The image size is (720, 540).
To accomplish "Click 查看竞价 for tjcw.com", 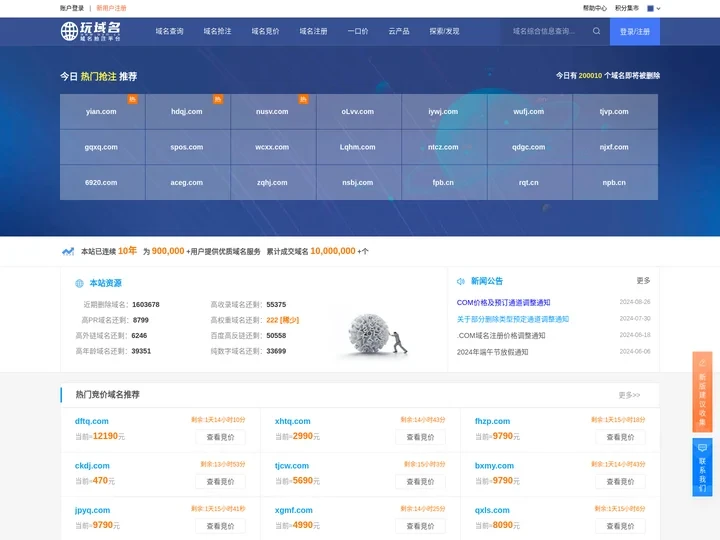I will pyautogui.click(x=420, y=482).
